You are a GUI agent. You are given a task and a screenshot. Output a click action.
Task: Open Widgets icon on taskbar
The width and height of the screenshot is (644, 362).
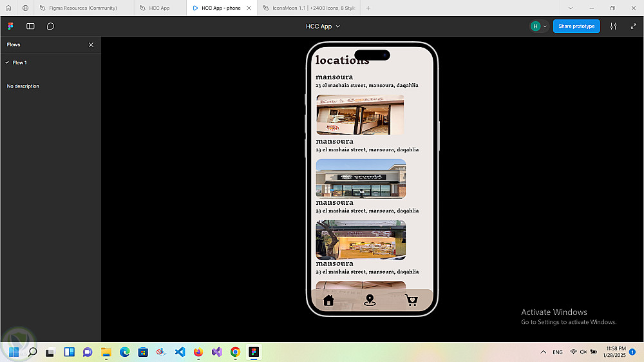[x=70, y=352]
